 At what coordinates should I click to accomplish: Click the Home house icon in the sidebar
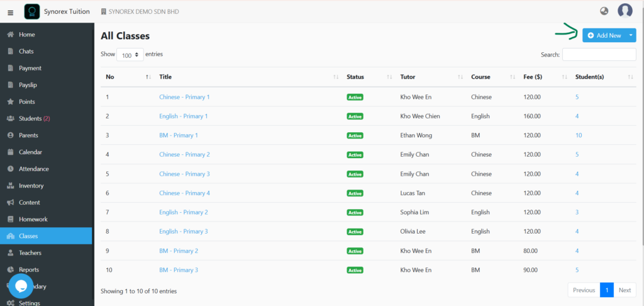11,35
